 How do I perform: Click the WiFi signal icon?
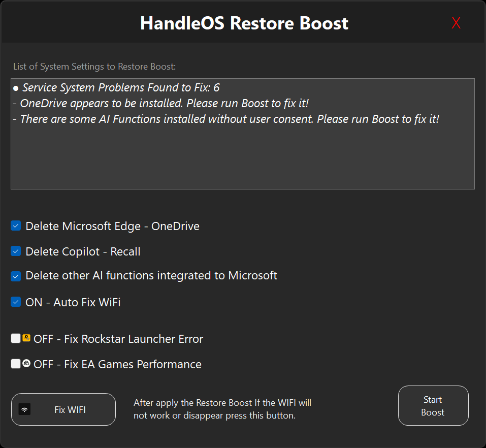[24, 409]
